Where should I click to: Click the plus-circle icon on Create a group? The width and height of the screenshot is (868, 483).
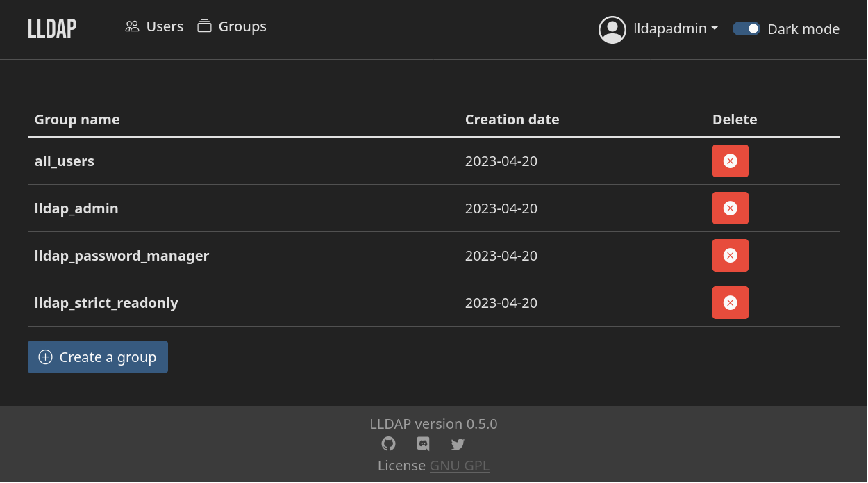45,357
